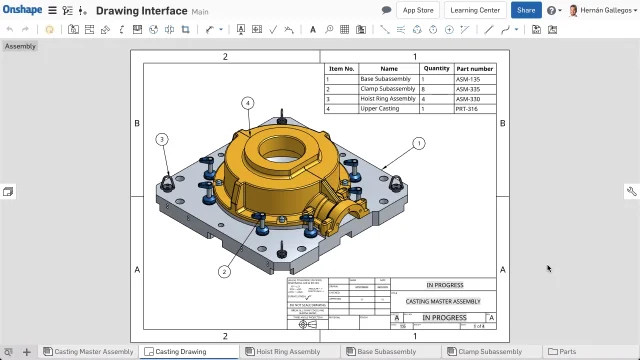Click the Redo arrow
This screenshot has width=640, height=360.
coord(25,29)
